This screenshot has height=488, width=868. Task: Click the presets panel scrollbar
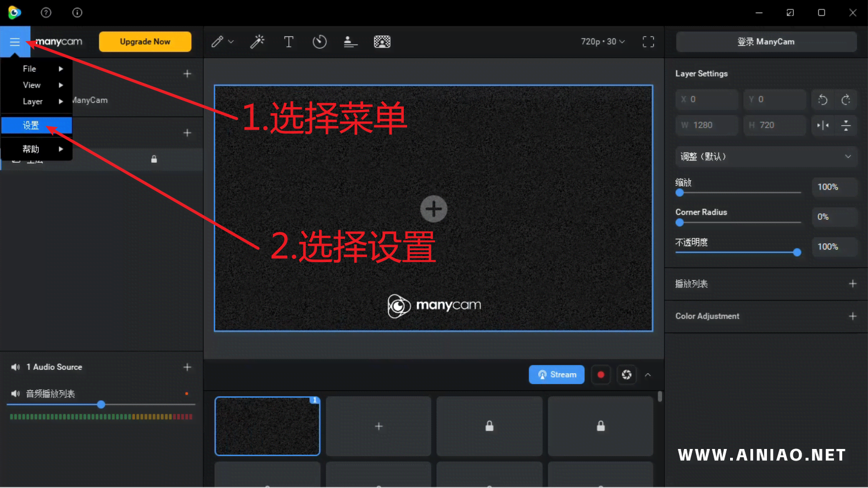pyautogui.click(x=660, y=396)
